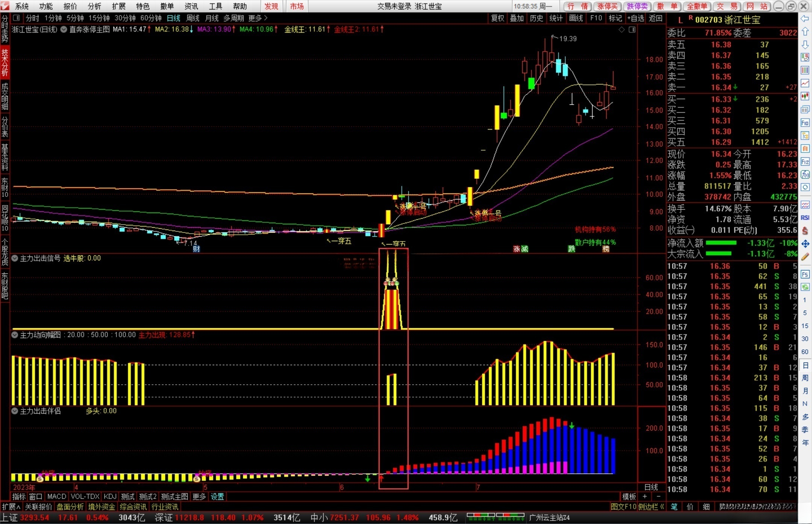Viewport: 812px width, 524px height.
Task: Switch to the 周线 weekly period tab
Action: pos(193,18)
